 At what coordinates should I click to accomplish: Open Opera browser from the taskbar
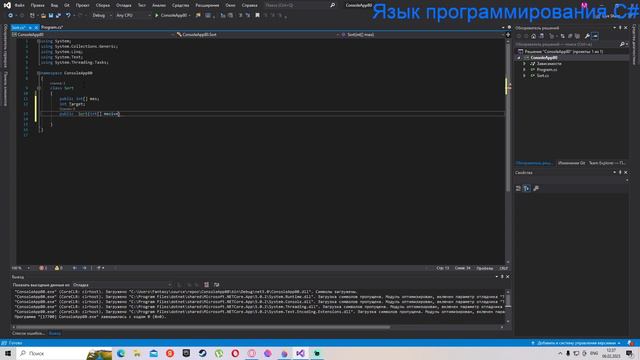coord(235,353)
